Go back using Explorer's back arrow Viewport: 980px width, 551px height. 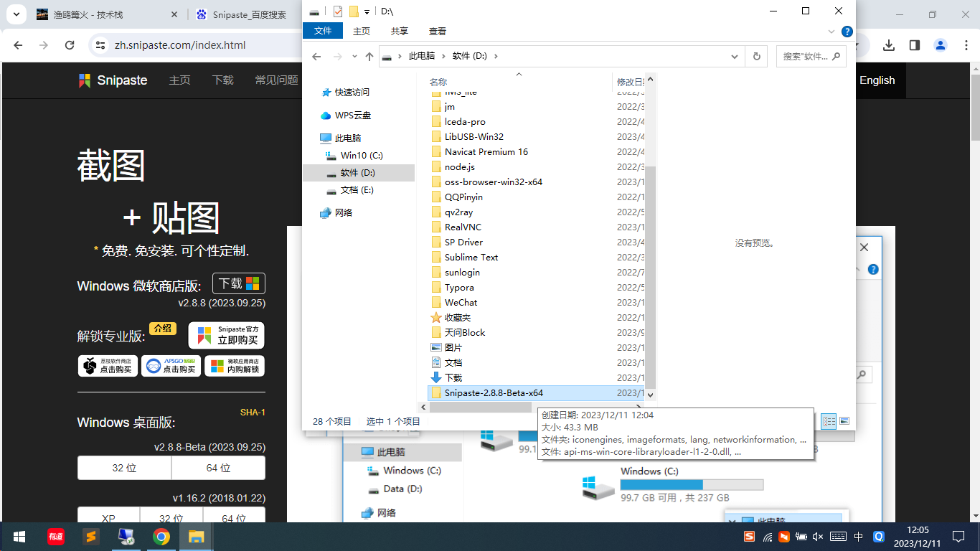point(316,56)
